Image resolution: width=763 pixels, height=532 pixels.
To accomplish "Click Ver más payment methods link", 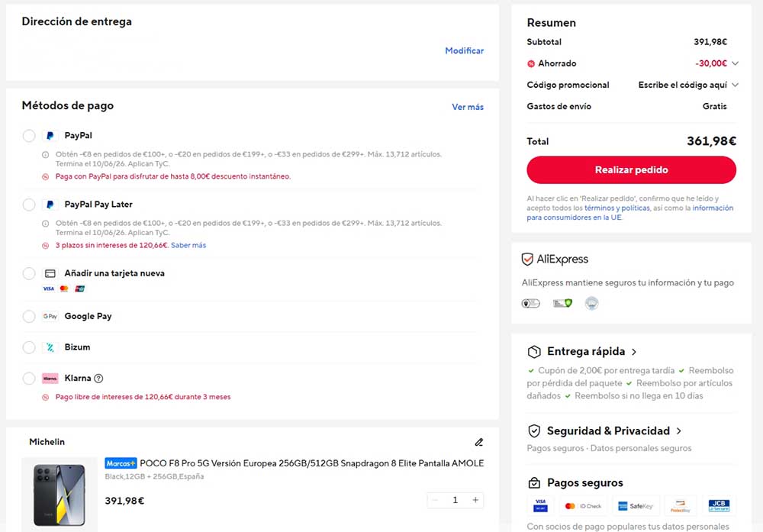I will coord(468,107).
